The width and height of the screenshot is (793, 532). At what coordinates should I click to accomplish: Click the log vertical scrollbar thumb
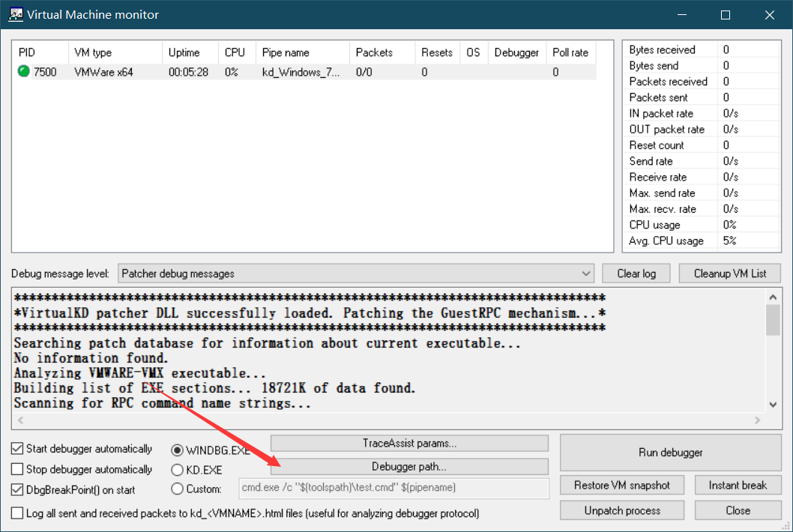773,320
